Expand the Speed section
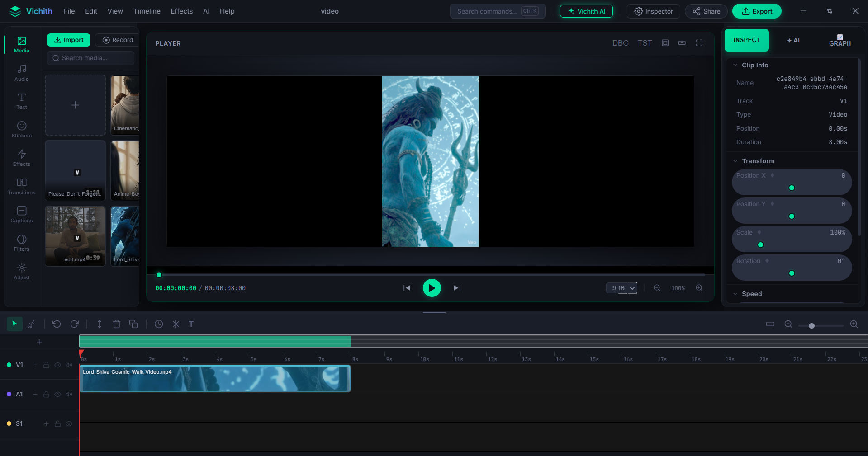The image size is (868, 456). pyautogui.click(x=735, y=294)
